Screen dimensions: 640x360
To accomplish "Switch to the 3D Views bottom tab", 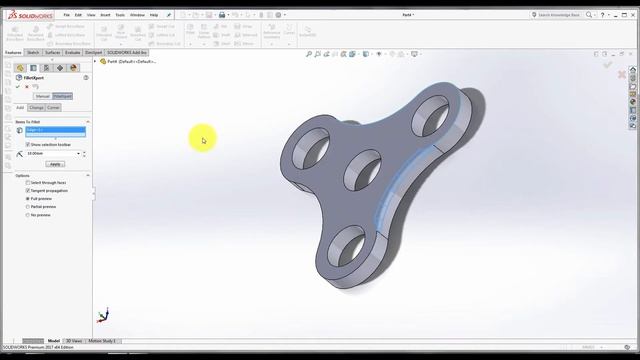I will (74, 341).
